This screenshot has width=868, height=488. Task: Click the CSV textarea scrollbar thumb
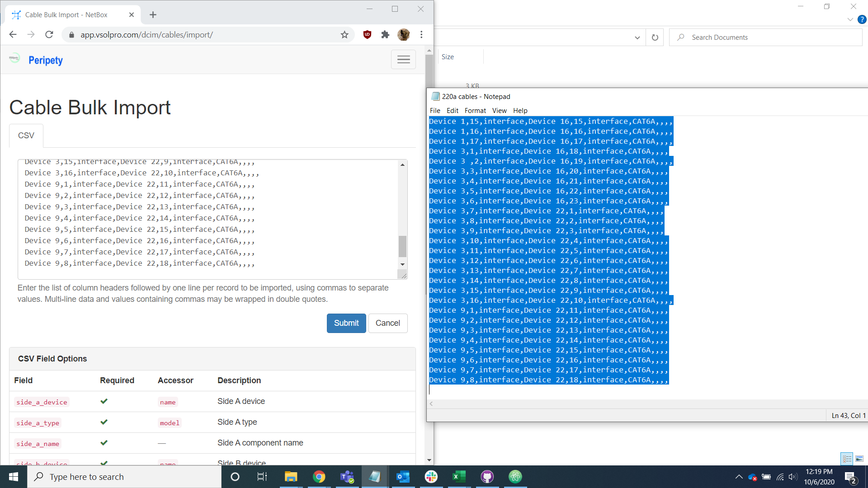coord(402,246)
